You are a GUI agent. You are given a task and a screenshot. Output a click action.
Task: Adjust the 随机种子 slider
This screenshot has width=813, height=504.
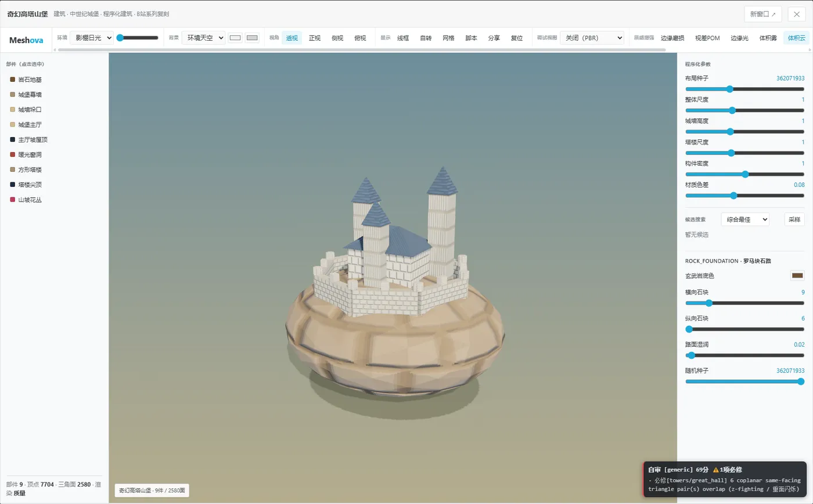(745, 381)
